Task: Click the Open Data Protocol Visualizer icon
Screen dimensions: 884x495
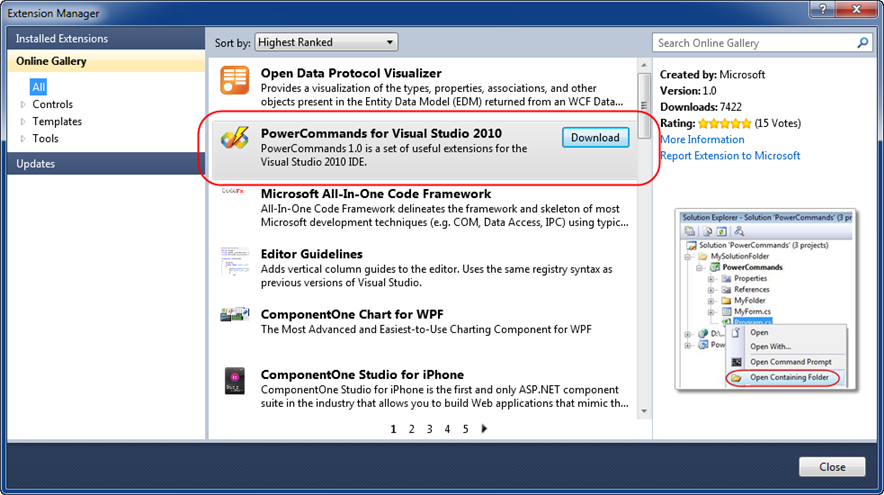Action: pyautogui.click(x=235, y=80)
